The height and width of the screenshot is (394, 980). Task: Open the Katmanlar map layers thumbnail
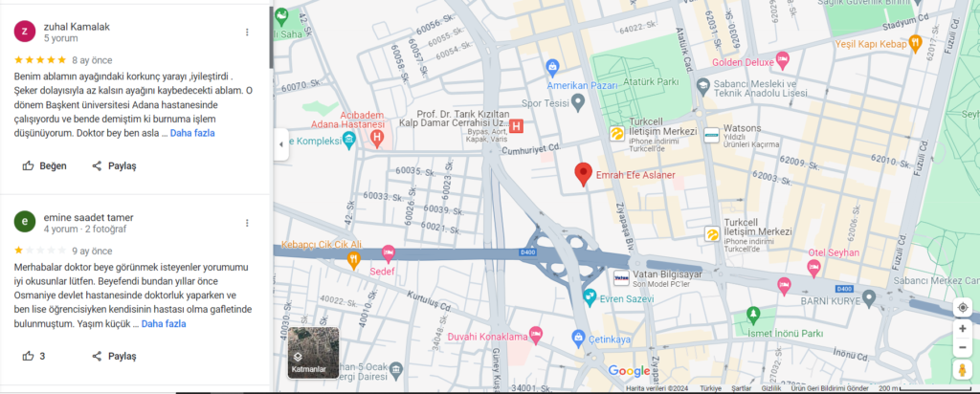click(314, 352)
